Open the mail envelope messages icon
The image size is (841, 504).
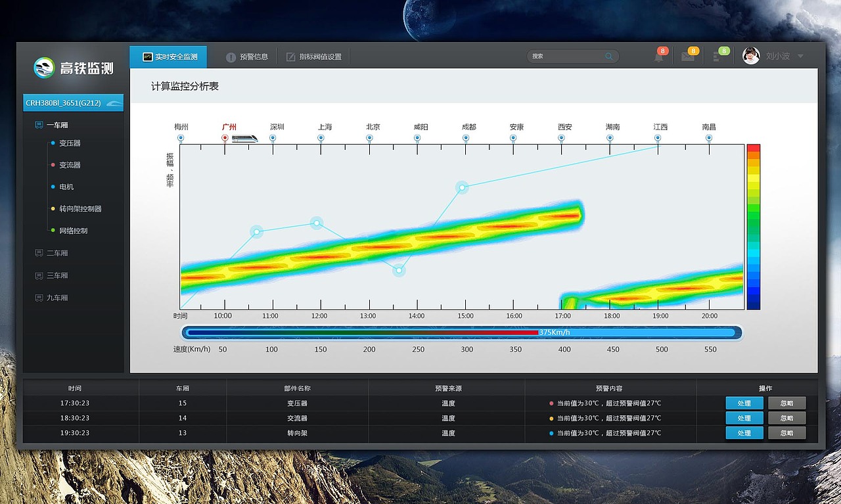click(x=687, y=57)
